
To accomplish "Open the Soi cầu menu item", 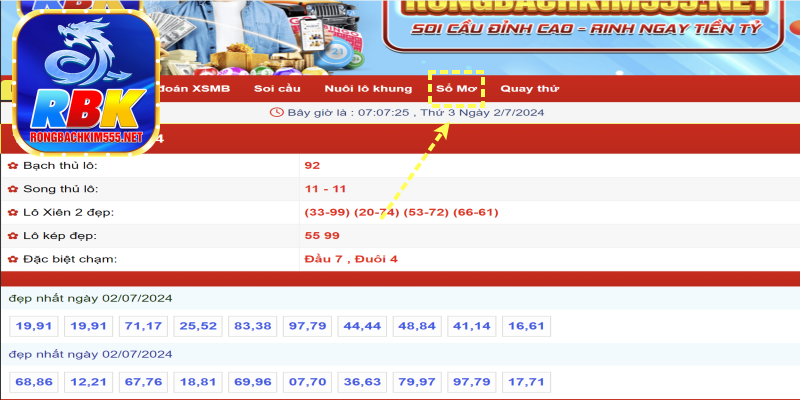I will coord(277,89).
